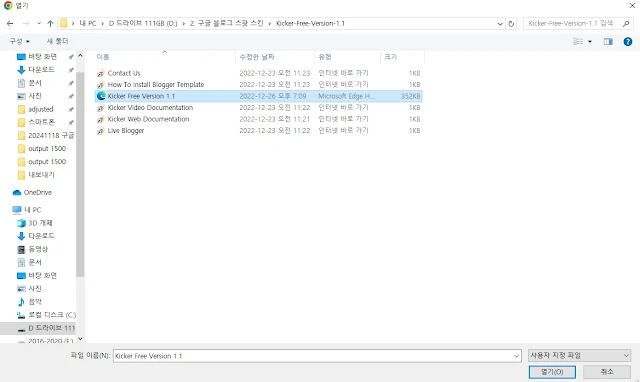
Task: Open 음악 music folder
Action: [35, 302]
